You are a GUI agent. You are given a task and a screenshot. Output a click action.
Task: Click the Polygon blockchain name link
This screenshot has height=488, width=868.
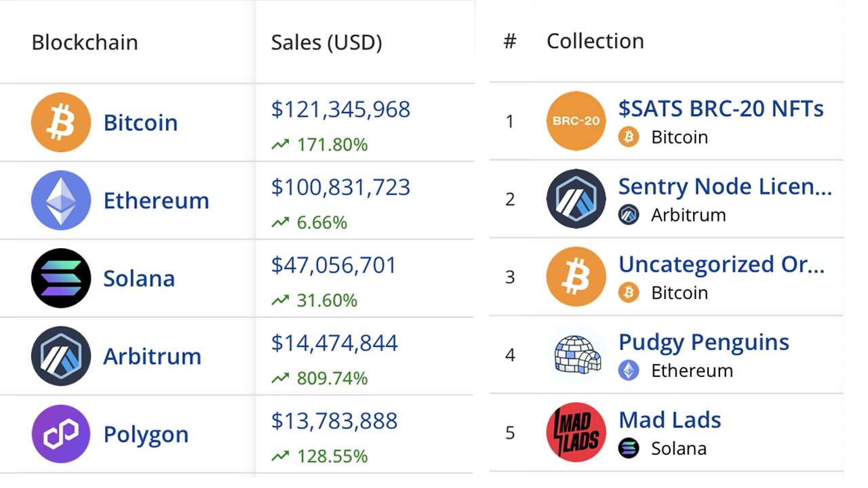coord(145,434)
